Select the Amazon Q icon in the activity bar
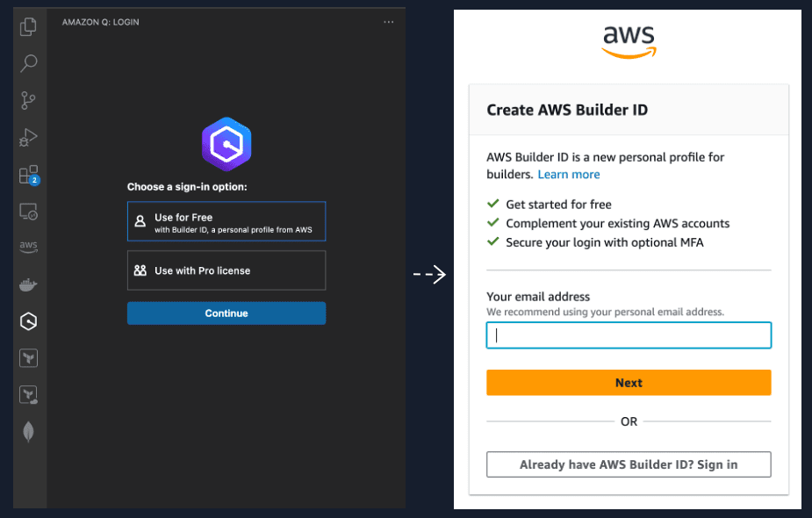Image resolution: width=812 pixels, height=518 pixels. pos(29,321)
